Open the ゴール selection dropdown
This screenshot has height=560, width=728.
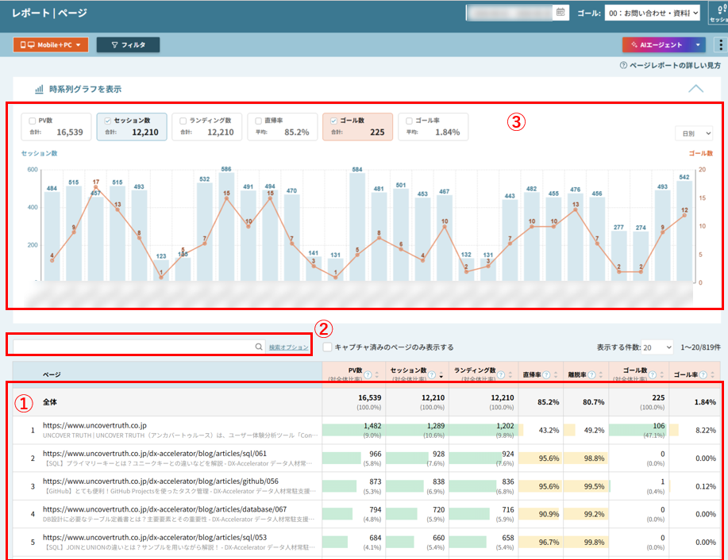point(653,13)
